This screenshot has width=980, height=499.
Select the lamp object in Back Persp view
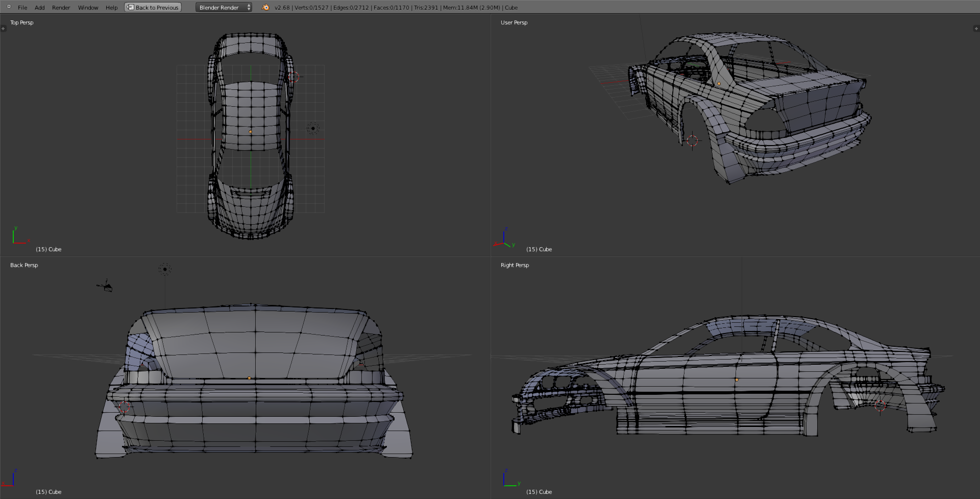(165, 269)
